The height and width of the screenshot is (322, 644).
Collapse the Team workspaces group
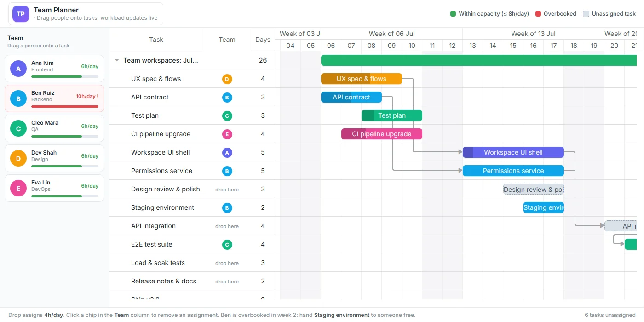tap(117, 60)
